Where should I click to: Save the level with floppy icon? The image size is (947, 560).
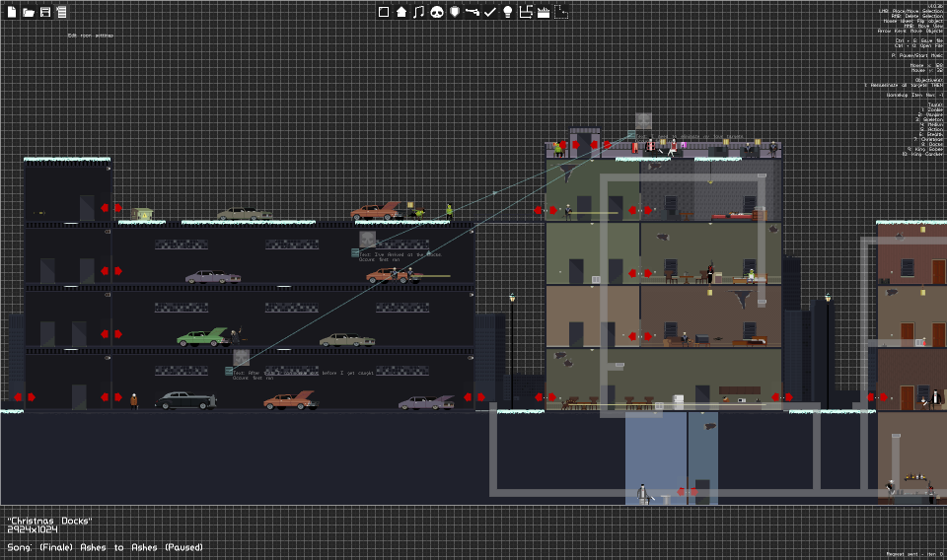click(45, 12)
